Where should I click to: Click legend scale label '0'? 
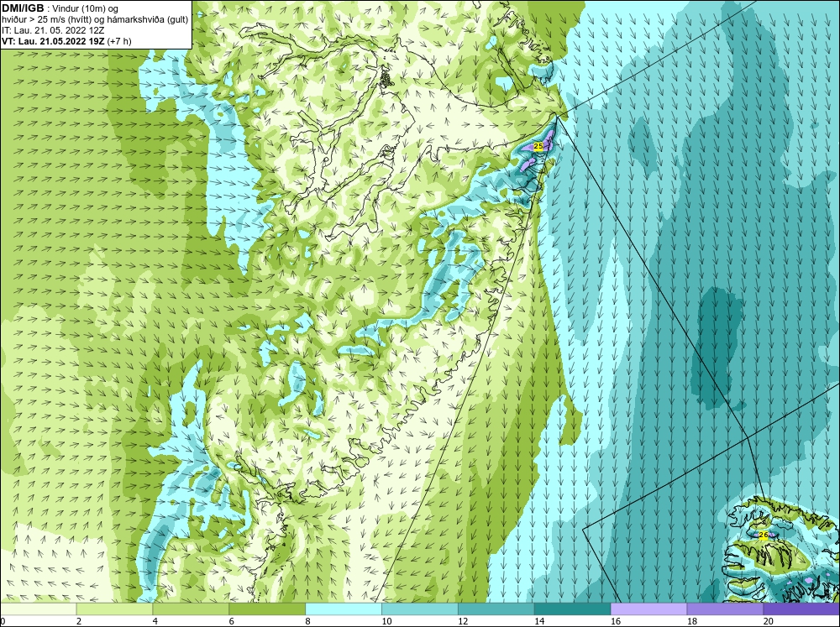click(x=3, y=621)
